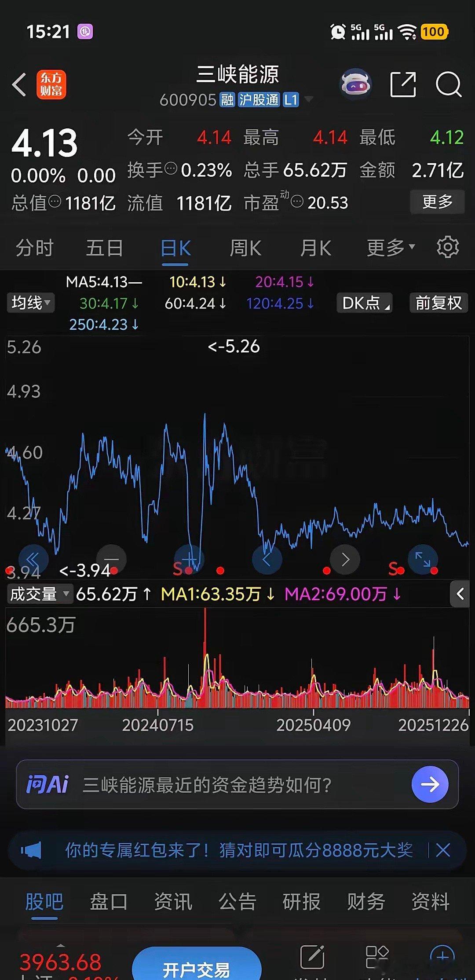Tap the 融 margin tag
475x980 pixels.
(x=227, y=100)
